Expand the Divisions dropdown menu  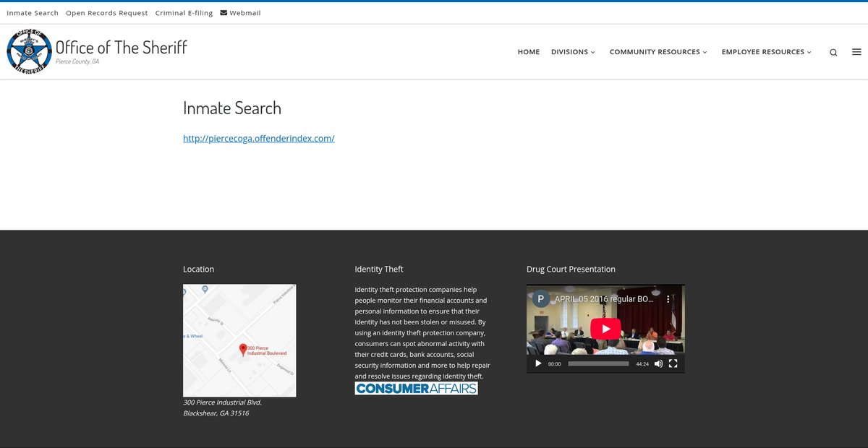point(573,52)
